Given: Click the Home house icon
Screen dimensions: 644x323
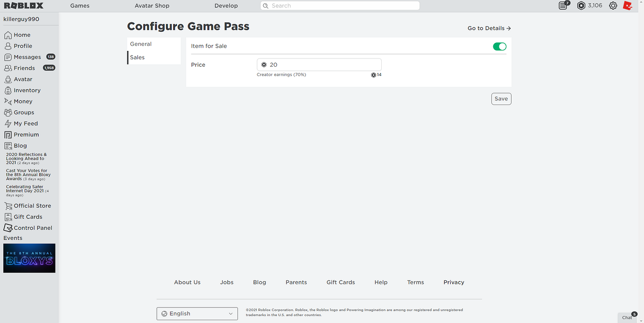Looking at the screenshot, I should pos(8,35).
